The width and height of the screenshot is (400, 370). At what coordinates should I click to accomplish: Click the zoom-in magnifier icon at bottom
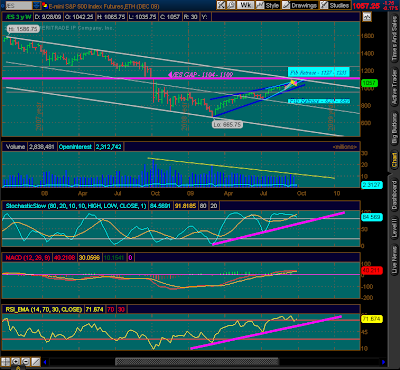(16, 362)
